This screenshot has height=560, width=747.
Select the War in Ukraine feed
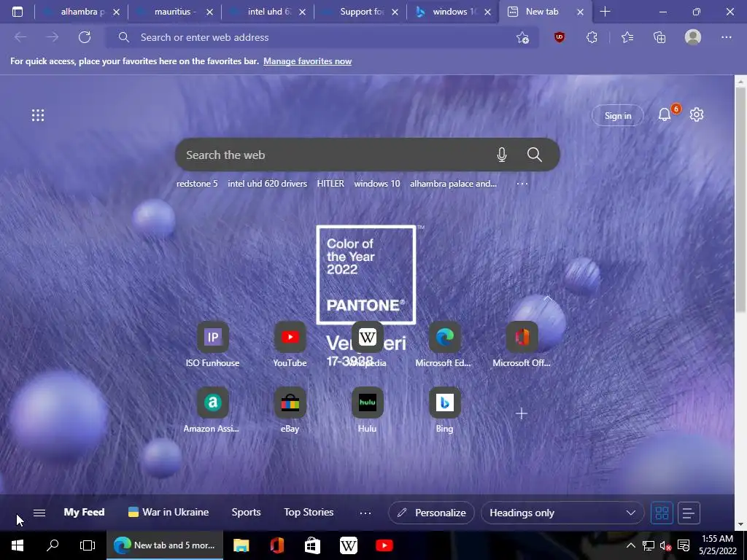pos(169,513)
